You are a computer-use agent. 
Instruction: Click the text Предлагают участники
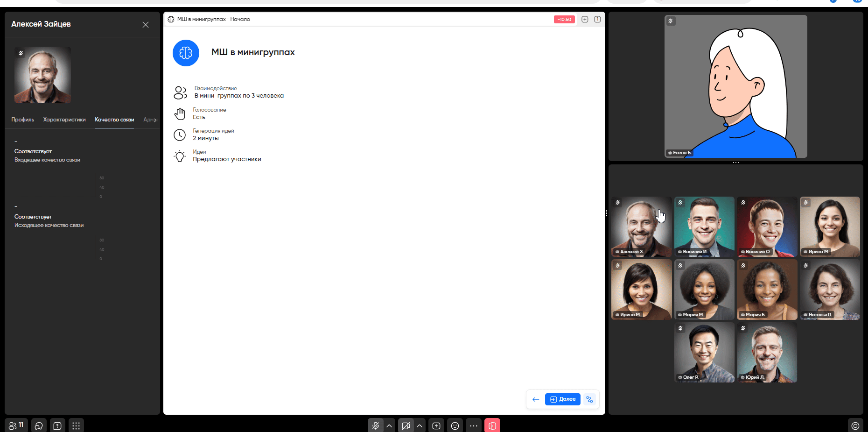point(227,159)
